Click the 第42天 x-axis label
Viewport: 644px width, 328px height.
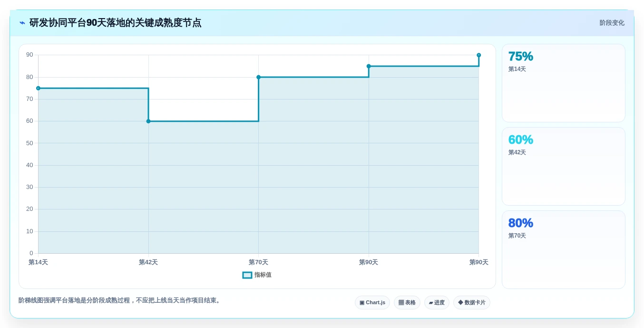pos(148,262)
